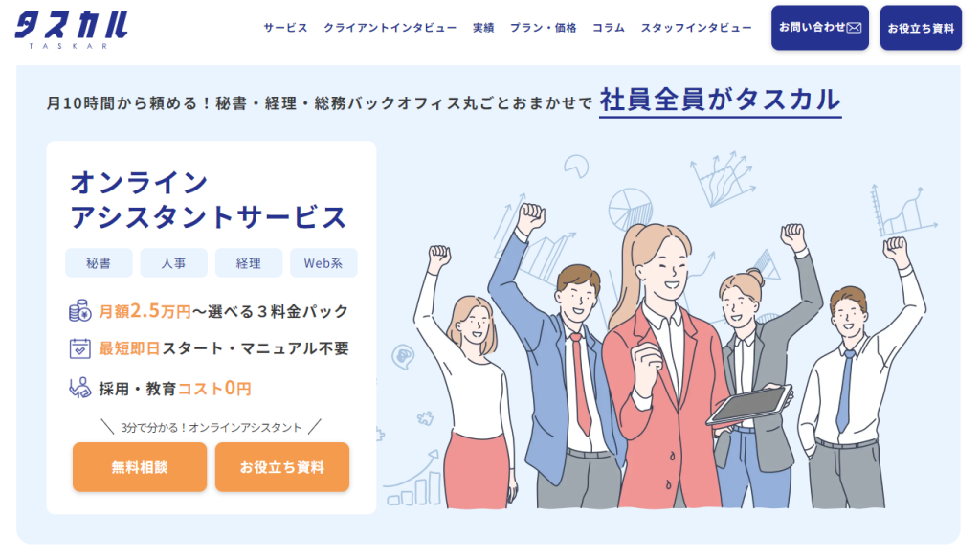Click the navy お役立ち資料 header button
The image size is (980, 560).
[x=921, y=28]
